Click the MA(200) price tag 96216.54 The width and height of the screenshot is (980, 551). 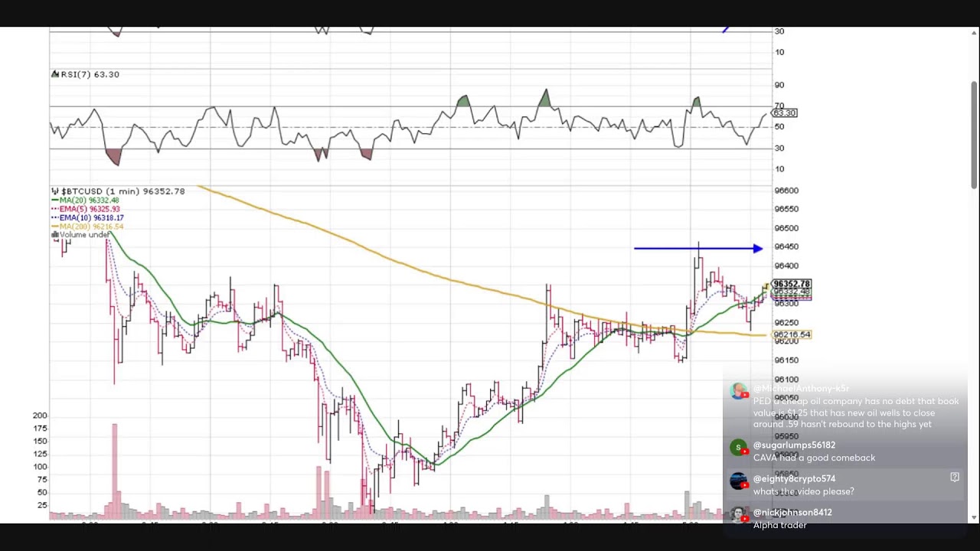(792, 334)
